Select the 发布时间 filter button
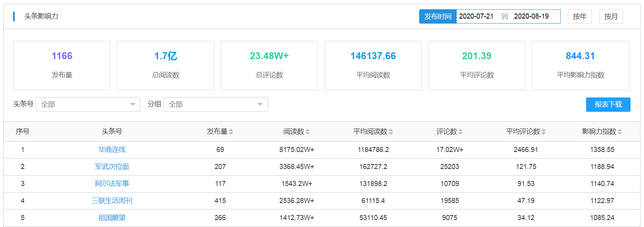 438,17
